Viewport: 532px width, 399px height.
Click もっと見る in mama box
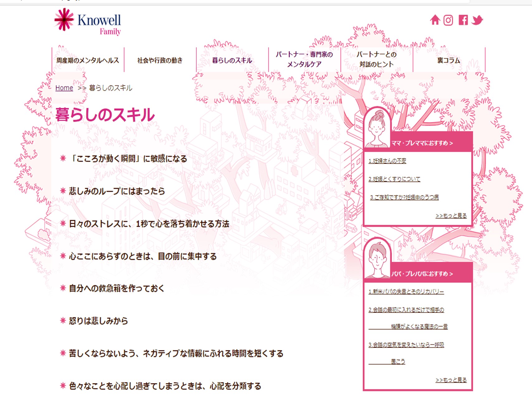451,216
